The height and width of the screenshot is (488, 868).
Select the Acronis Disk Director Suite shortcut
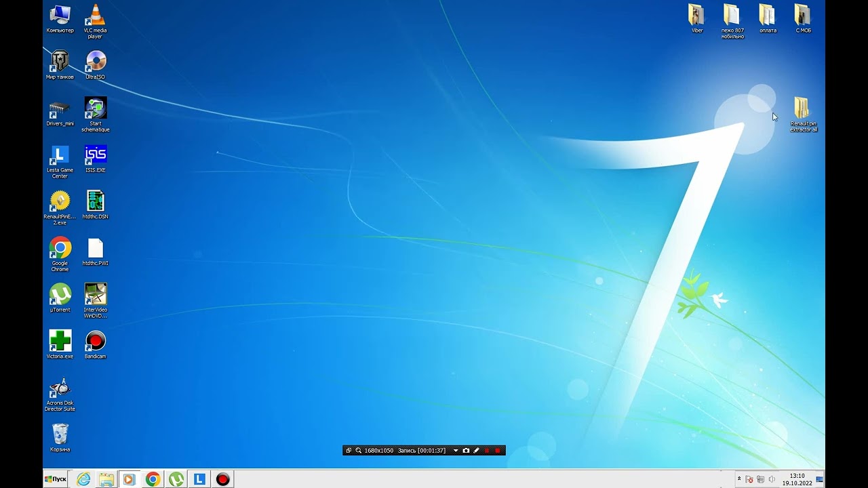pyautogui.click(x=60, y=394)
